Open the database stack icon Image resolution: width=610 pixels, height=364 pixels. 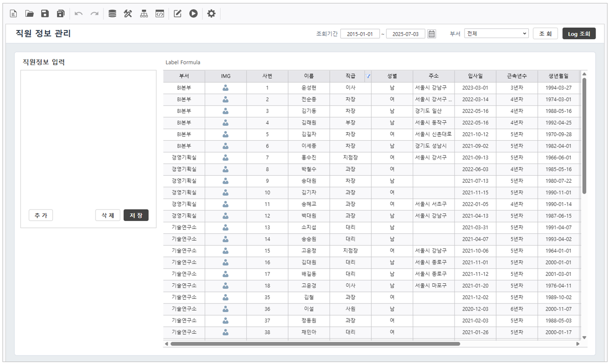tap(112, 14)
